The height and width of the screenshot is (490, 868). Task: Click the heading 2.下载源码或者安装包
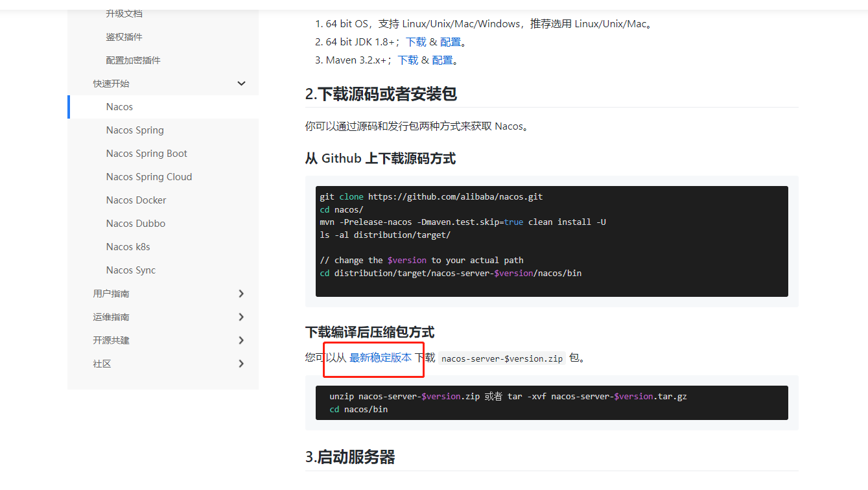coord(381,94)
